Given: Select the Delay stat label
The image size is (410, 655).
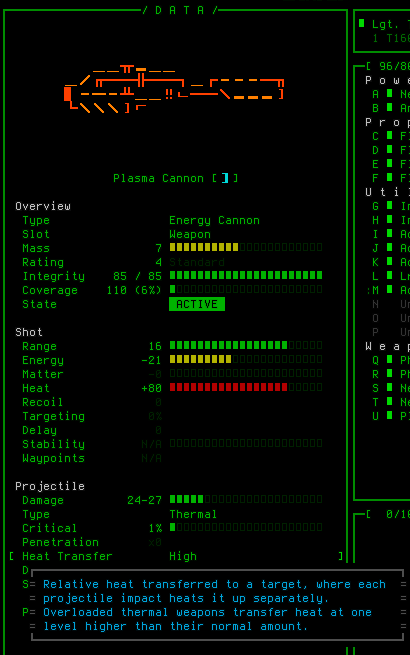Looking at the screenshot, I should 39,430.
